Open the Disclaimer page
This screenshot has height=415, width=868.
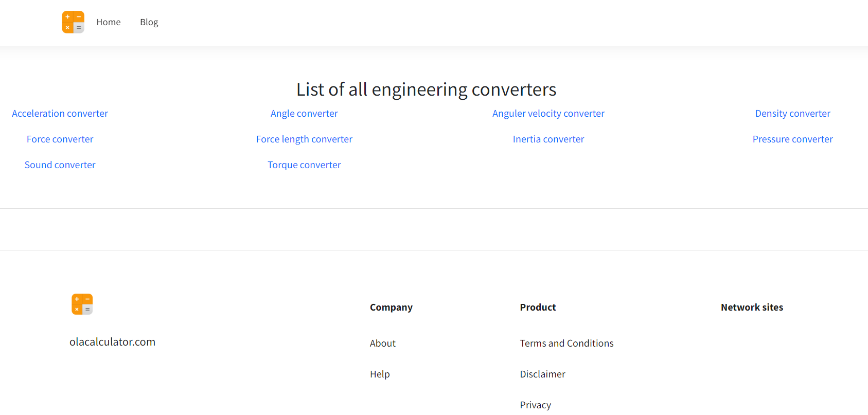tap(542, 374)
